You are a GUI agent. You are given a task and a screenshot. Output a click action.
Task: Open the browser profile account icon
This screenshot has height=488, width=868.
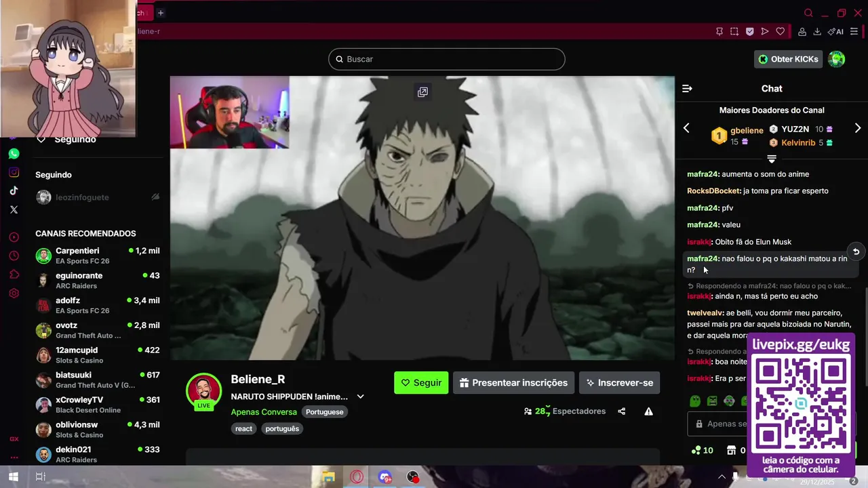(802, 31)
